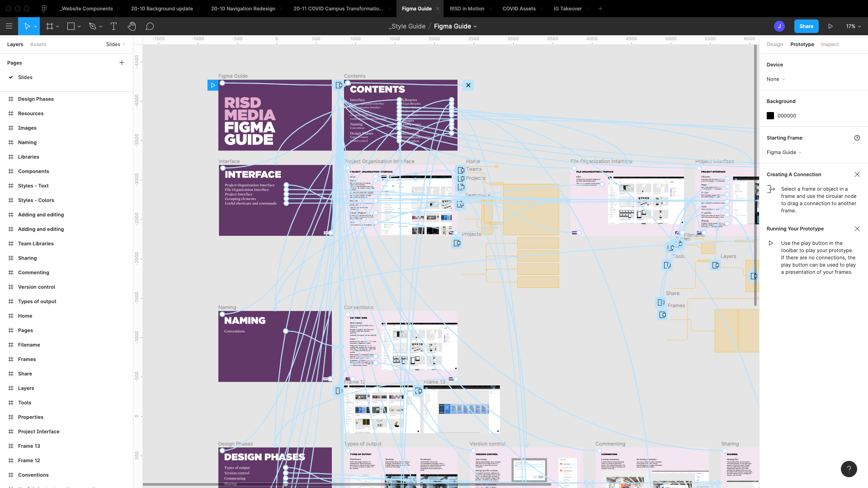Screen dimensions: 868x488
Task: Click the canvas vertical scrollbar
Action: point(755,176)
